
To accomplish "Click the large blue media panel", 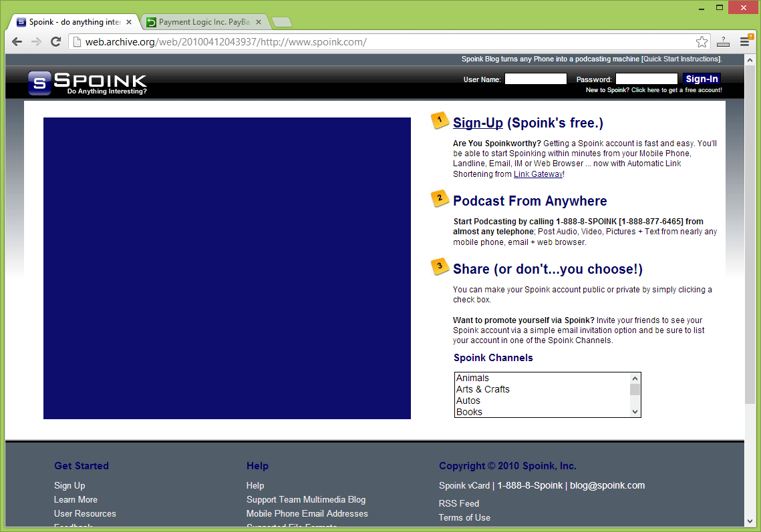I will point(227,268).
